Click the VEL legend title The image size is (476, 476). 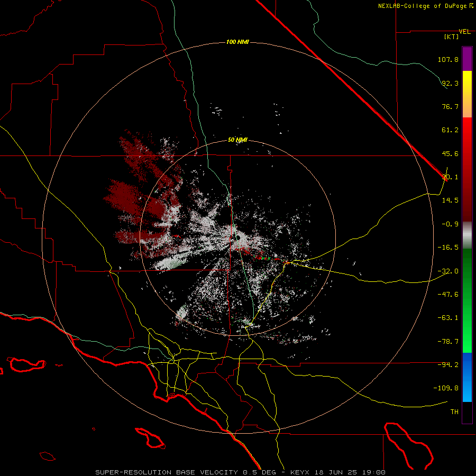(465, 32)
